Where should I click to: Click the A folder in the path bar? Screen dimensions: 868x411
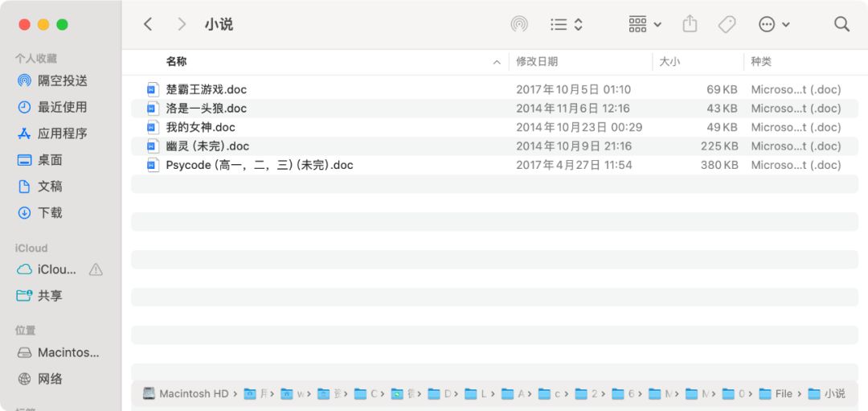point(513,394)
